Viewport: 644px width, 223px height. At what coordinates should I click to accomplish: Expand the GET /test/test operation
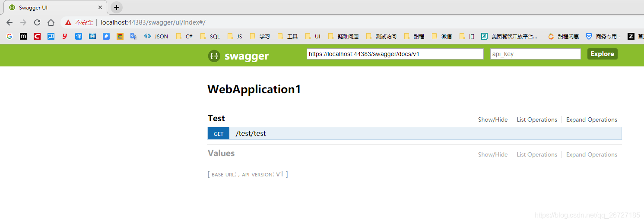(x=415, y=133)
